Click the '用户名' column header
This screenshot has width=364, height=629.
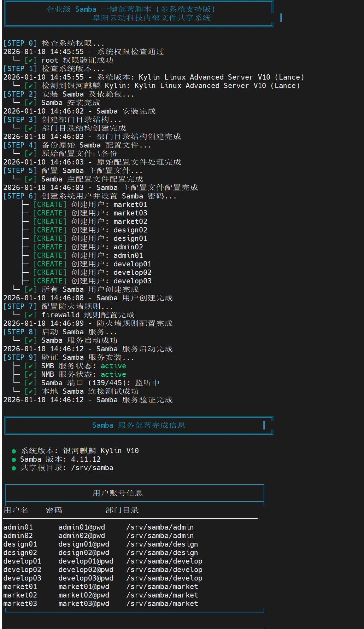tap(16, 510)
